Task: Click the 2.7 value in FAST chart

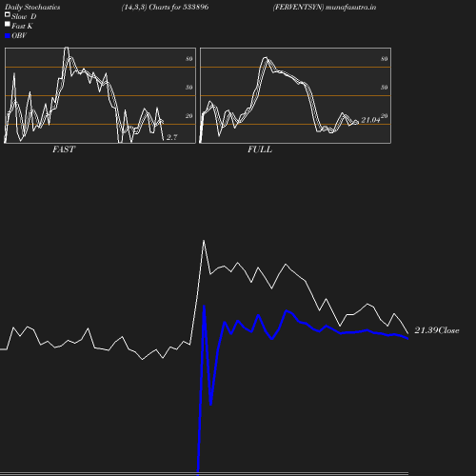Action: [172, 137]
